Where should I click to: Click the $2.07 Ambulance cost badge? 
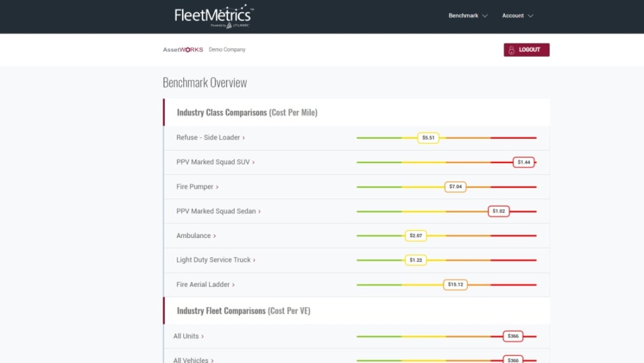415,235
